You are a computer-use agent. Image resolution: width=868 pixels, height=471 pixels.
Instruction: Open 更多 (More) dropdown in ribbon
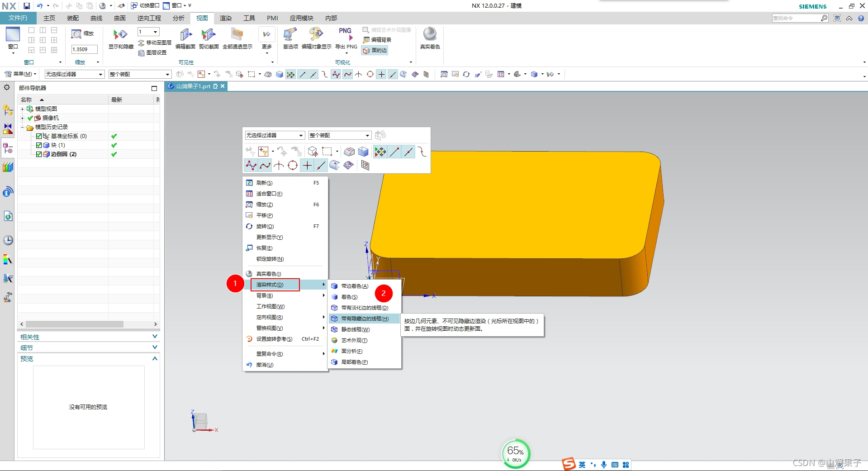[x=266, y=40]
